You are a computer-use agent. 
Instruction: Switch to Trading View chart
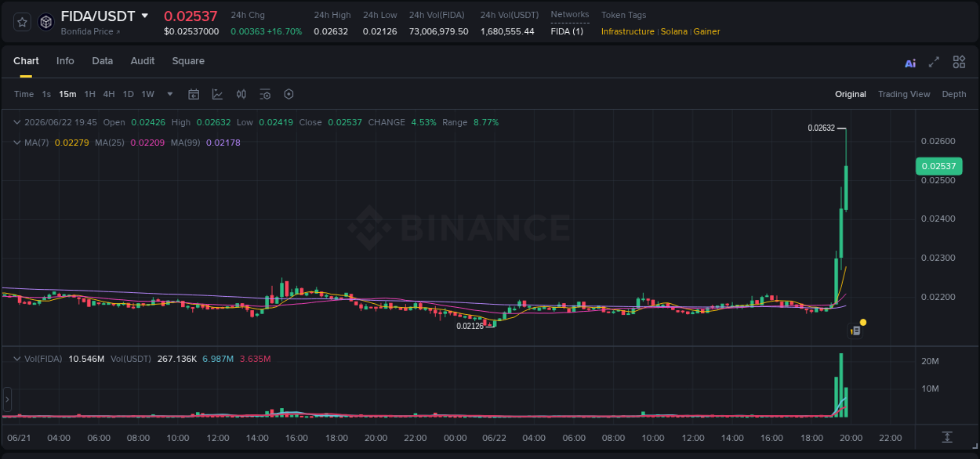pos(904,94)
